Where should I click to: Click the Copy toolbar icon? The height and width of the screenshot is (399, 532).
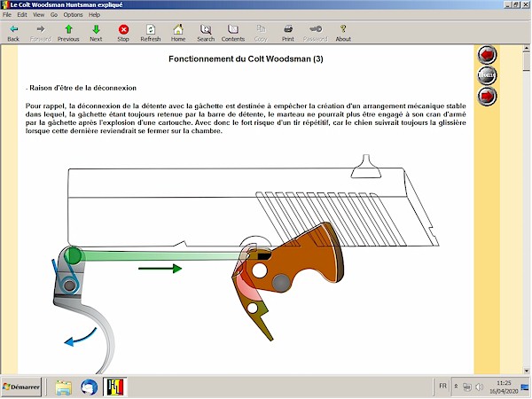coord(261,33)
